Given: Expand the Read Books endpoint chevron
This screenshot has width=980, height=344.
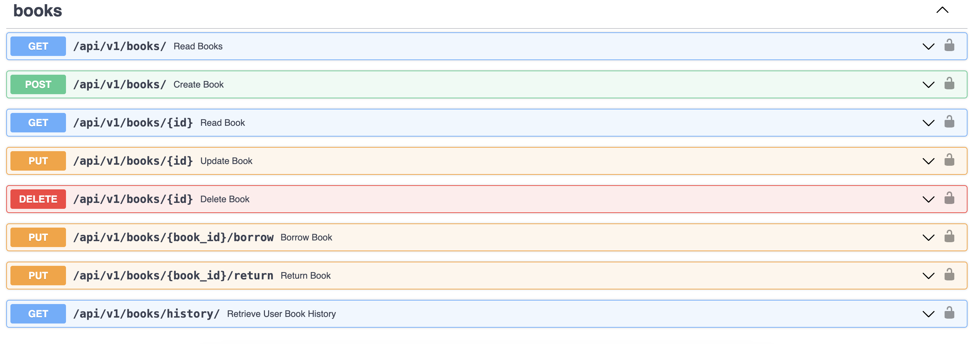Looking at the screenshot, I should click(928, 47).
